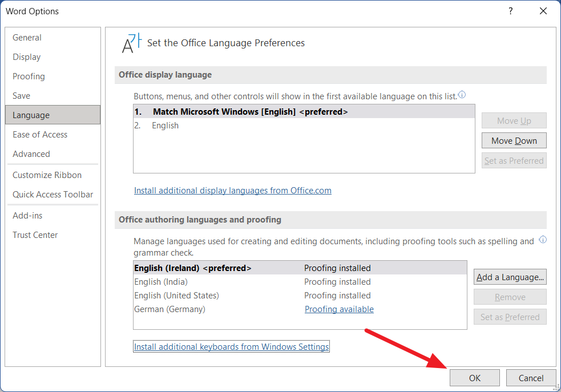Open link to install additional keyboards

(x=231, y=346)
